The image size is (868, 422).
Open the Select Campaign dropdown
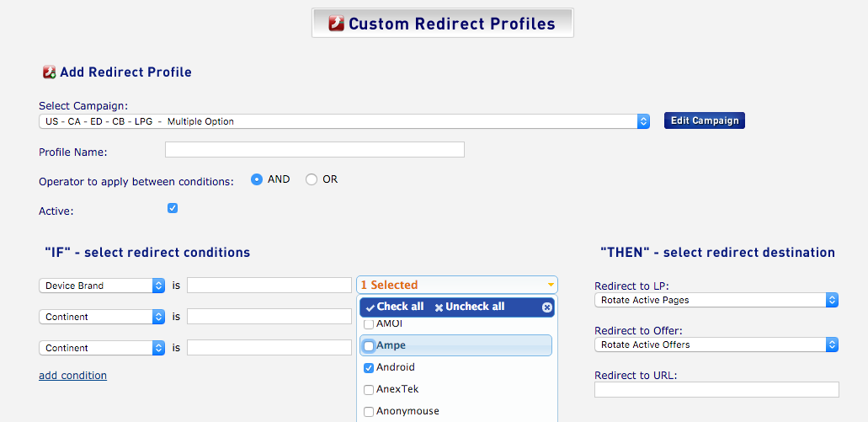tap(343, 121)
